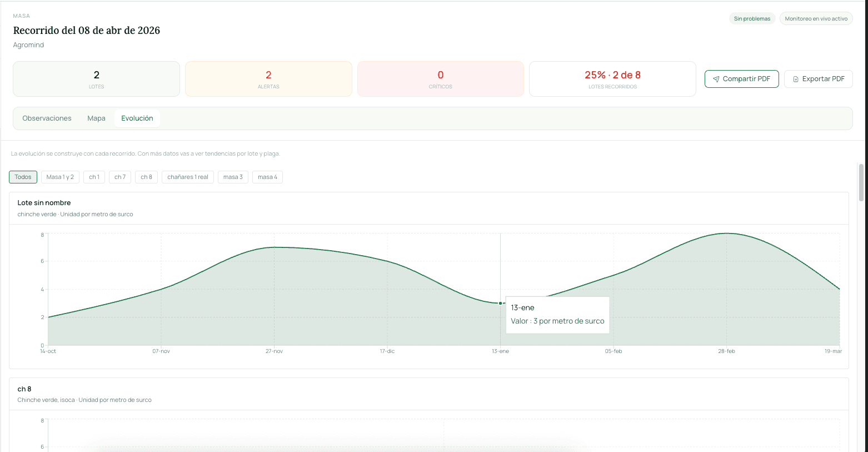The image size is (868, 452).
Task: Click the Exportar PDF button
Action: coord(818,79)
